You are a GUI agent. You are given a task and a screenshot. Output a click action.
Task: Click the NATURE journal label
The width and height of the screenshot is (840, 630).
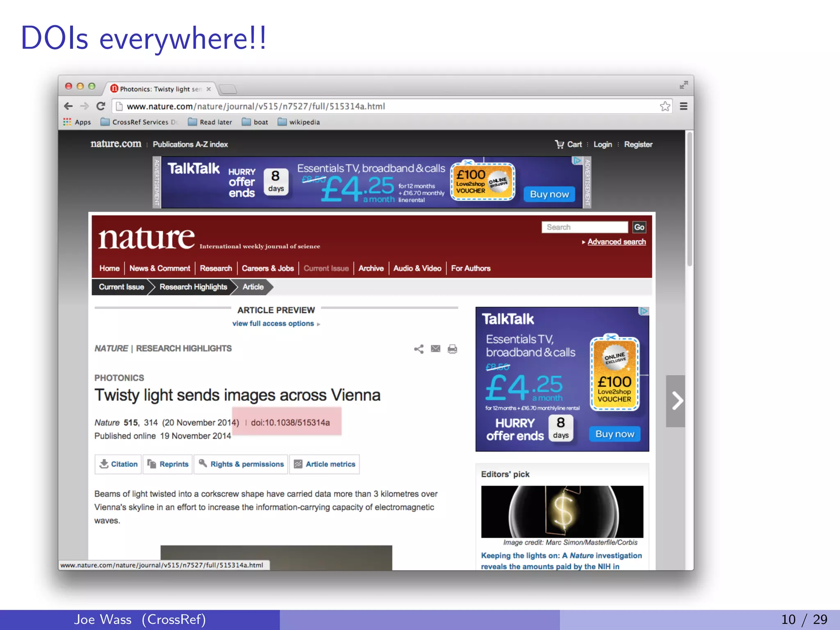pyautogui.click(x=111, y=348)
